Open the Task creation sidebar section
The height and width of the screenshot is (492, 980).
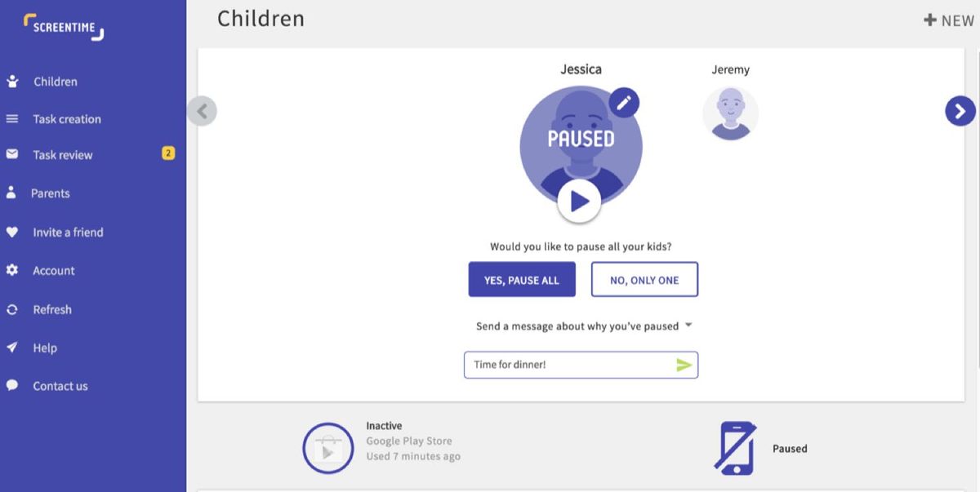point(65,119)
